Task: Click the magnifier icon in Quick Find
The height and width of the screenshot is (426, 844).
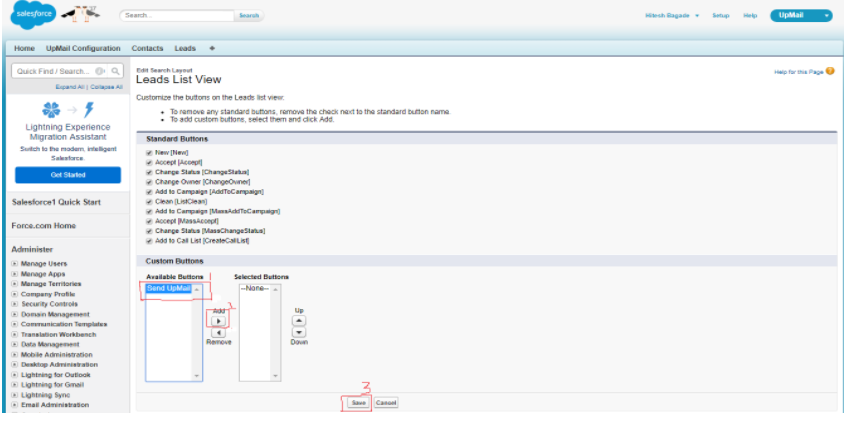Action: click(x=116, y=71)
